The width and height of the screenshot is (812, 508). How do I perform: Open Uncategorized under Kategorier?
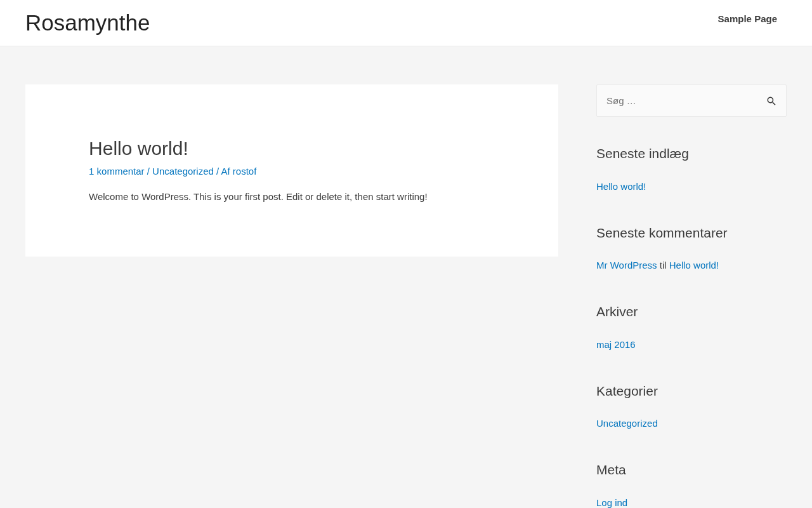(x=627, y=424)
